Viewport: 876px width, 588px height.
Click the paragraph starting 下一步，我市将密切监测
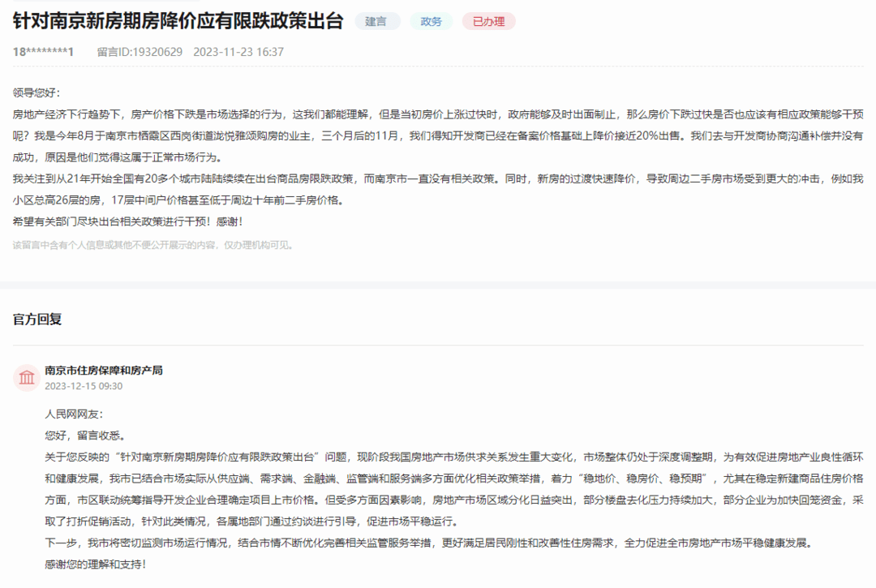(428, 543)
